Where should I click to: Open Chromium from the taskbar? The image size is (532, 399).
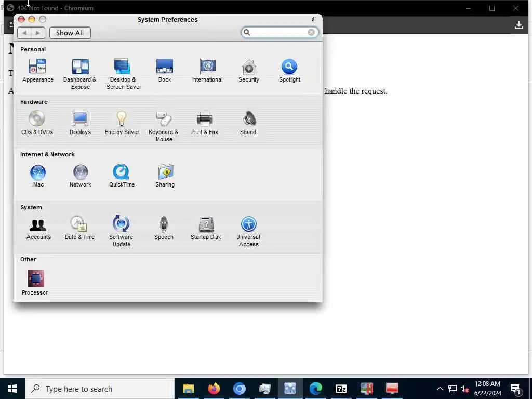pyautogui.click(x=239, y=389)
